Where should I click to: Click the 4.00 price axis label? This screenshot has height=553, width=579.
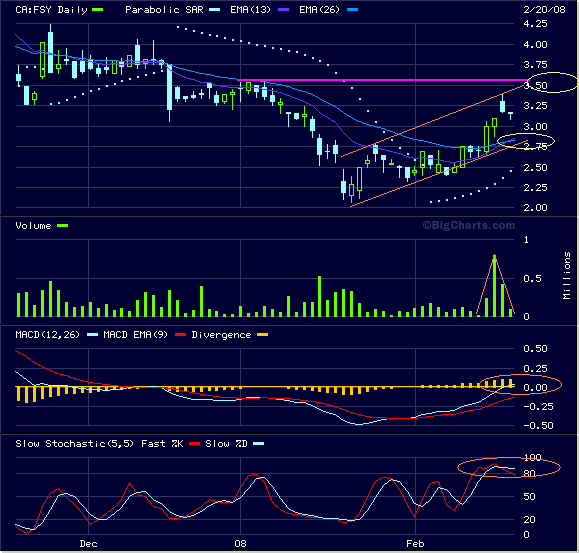click(x=535, y=45)
